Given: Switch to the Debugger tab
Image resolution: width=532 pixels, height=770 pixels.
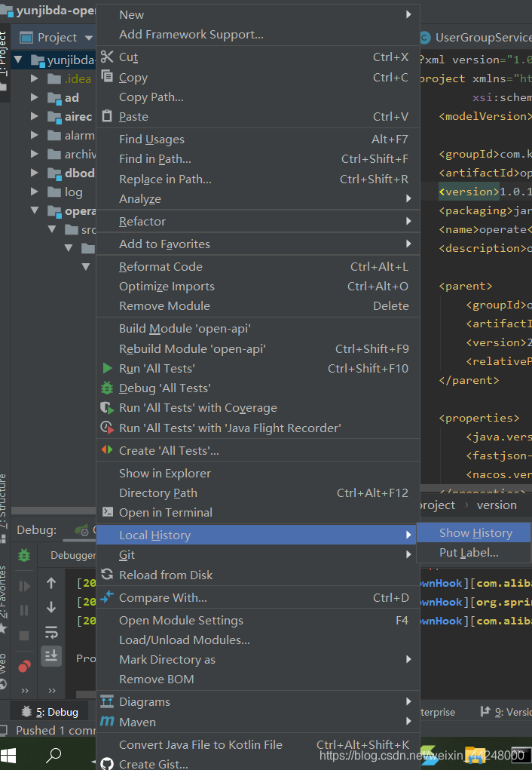Looking at the screenshot, I should point(72,555).
